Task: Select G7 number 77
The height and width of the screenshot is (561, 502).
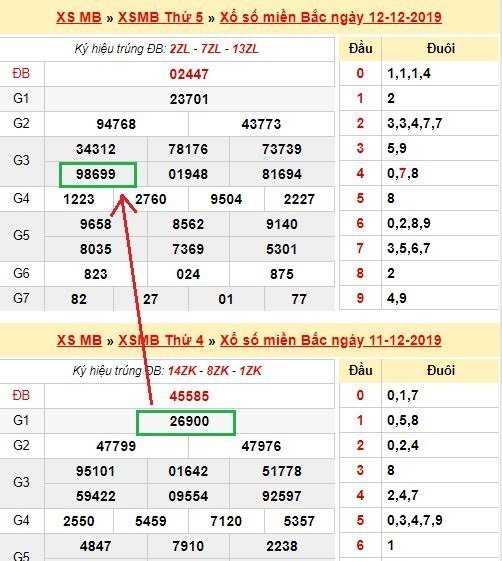Action: click(299, 299)
